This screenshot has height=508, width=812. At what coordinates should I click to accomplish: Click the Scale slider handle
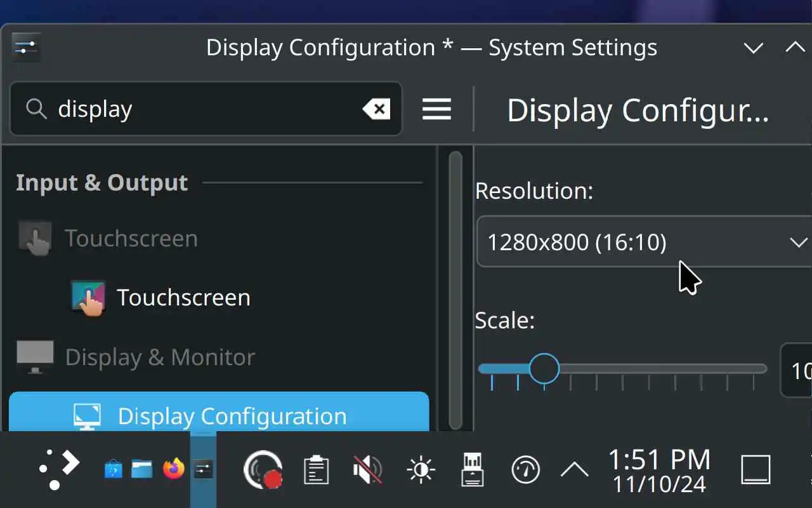[x=544, y=368]
